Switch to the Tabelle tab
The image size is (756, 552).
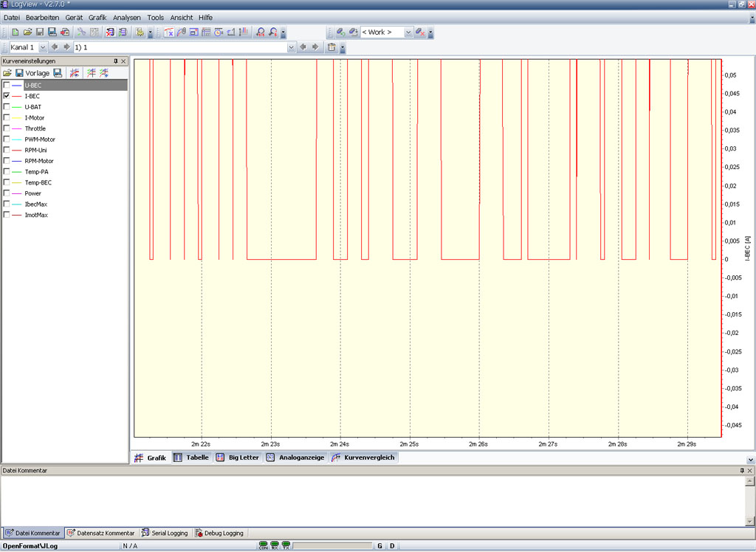point(192,458)
